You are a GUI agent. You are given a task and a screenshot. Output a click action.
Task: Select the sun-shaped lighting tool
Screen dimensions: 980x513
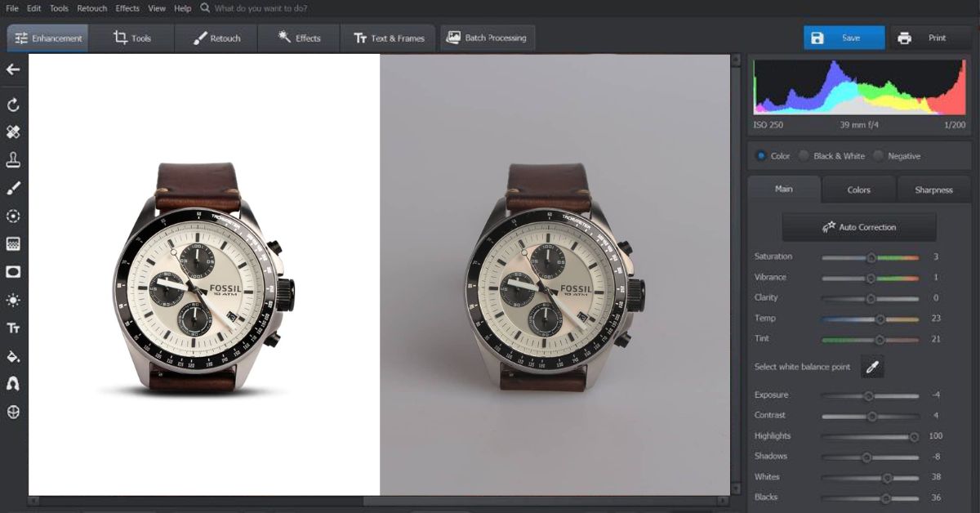[13, 300]
